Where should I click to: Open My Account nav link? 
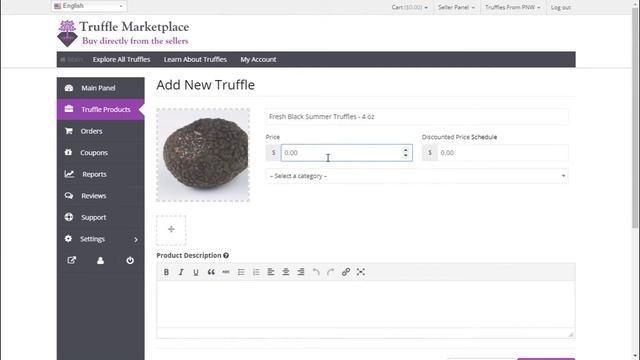[258, 60]
